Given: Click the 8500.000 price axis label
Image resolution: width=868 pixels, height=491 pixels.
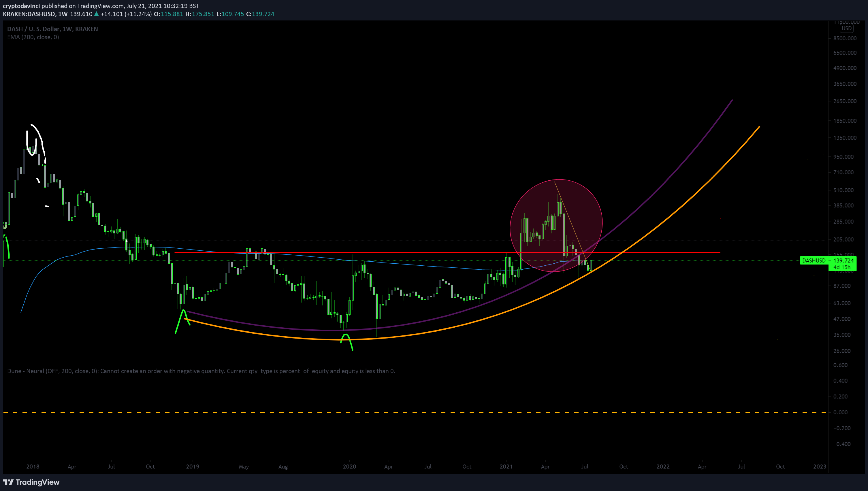Looking at the screenshot, I should (845, 38).
